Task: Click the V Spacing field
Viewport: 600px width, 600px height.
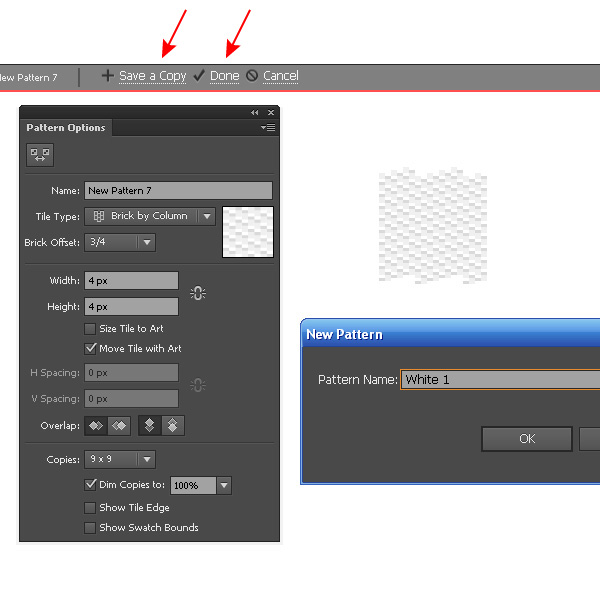Action: pyautogui.click(x=131, y=399)
